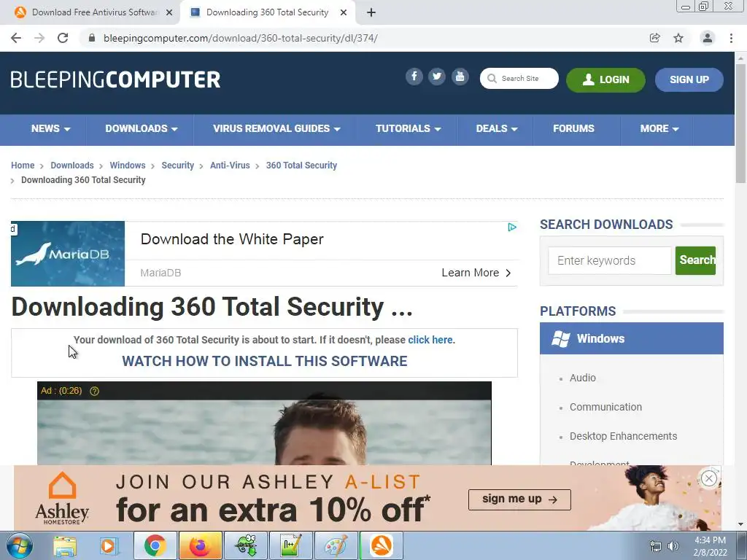Open the Communication category link
This screenshot has height=560, width=747.
[605, 407]
